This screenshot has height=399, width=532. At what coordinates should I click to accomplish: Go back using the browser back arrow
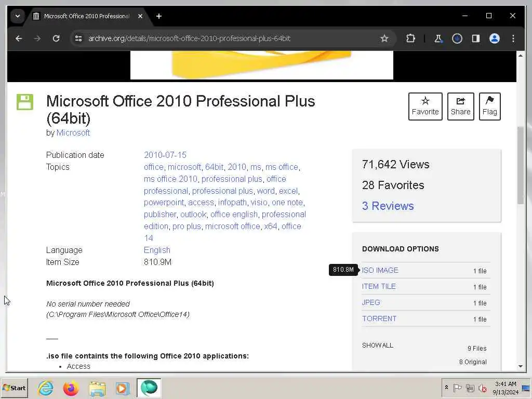point(19,38)
